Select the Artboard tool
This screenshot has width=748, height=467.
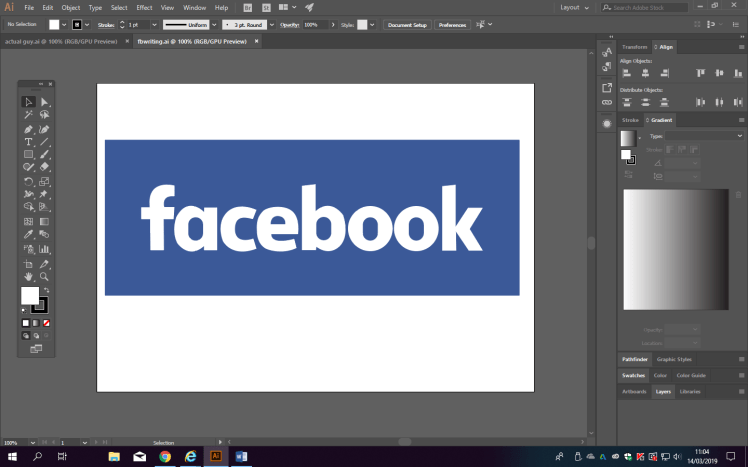tap(28, 264)
